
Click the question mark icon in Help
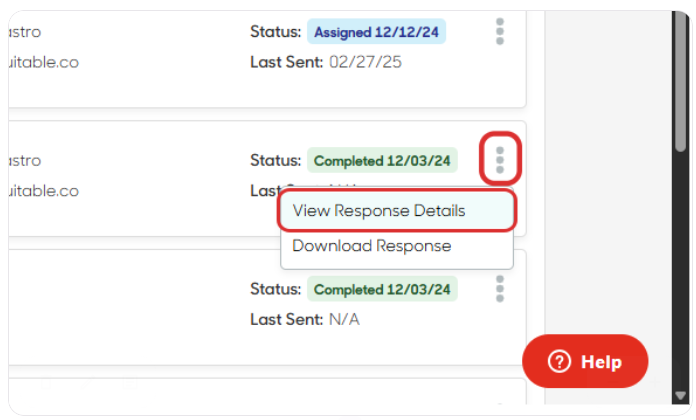559,361
